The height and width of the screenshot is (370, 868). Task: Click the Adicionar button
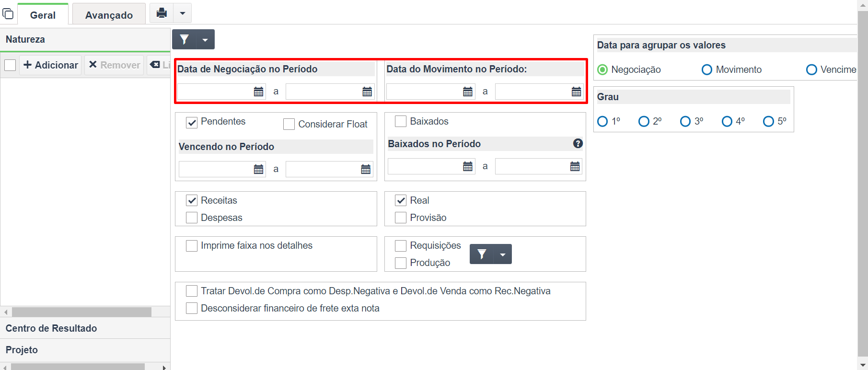[x=51, y=65]
